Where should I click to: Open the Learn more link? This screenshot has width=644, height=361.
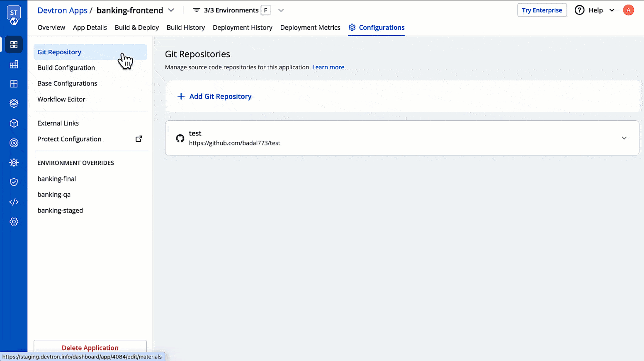point(328,67)
